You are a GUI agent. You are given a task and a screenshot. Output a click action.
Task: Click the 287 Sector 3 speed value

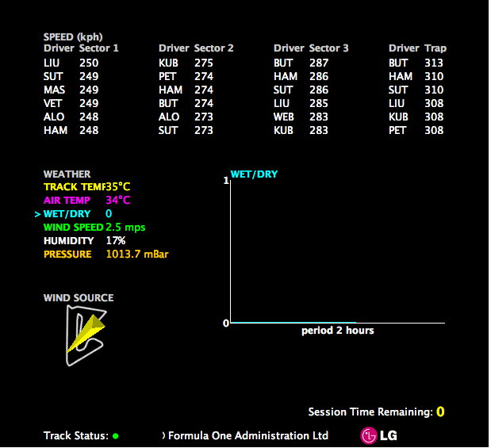(319, 63)
